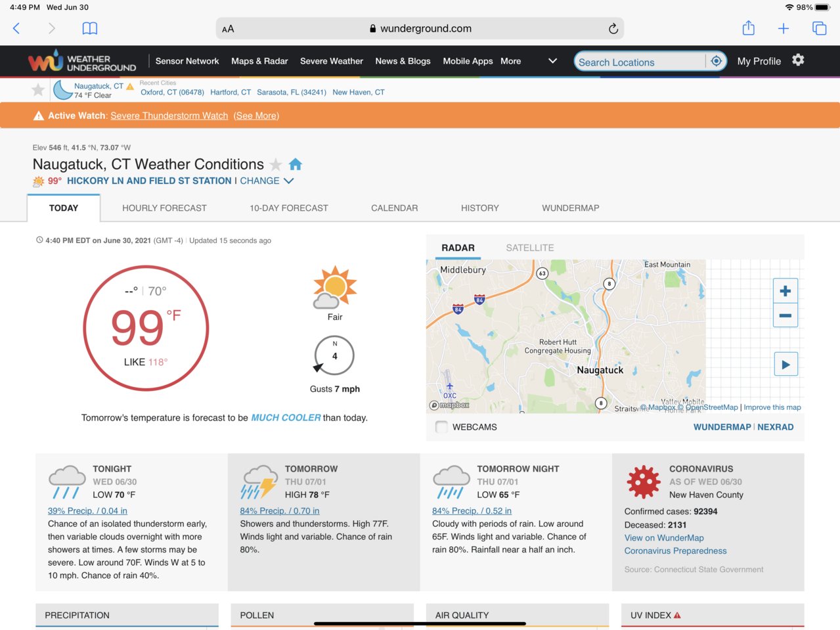The image size is (840, 630).
Task: Use current location target icon in search
Action: pyautogui.click(x=717, y=61)
